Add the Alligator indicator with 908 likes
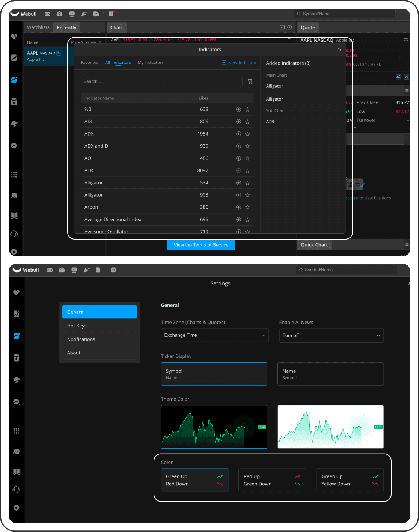This screenshot has height=532, width=419. click(238, 195)
